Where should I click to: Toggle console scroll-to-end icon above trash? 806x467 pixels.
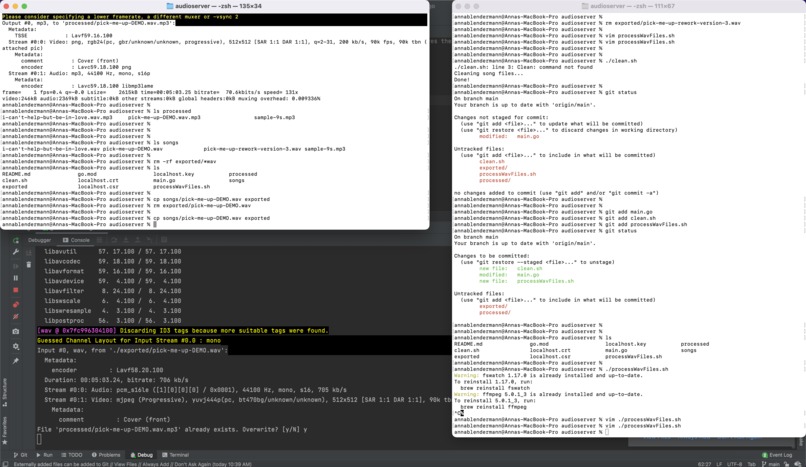(x=29, y=253)
